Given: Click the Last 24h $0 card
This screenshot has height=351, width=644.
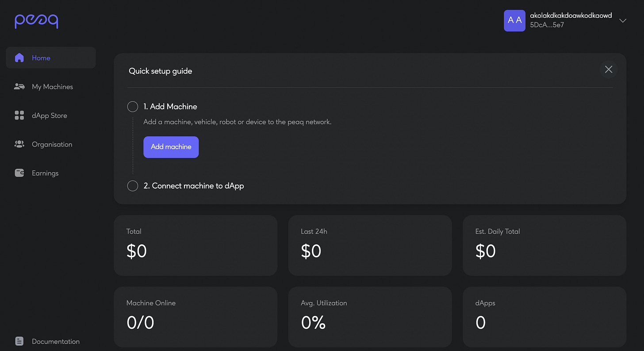Looking at the screenshot, I should coord(370,245).
